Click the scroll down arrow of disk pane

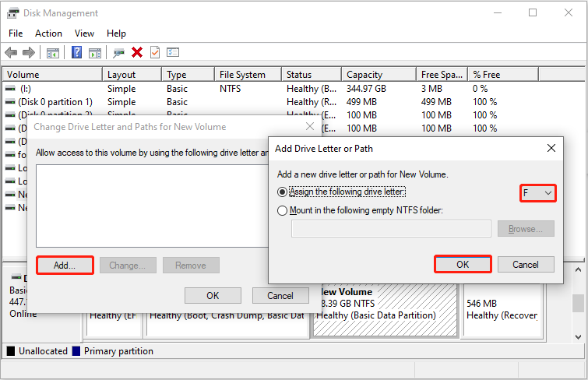pos(578,337)
